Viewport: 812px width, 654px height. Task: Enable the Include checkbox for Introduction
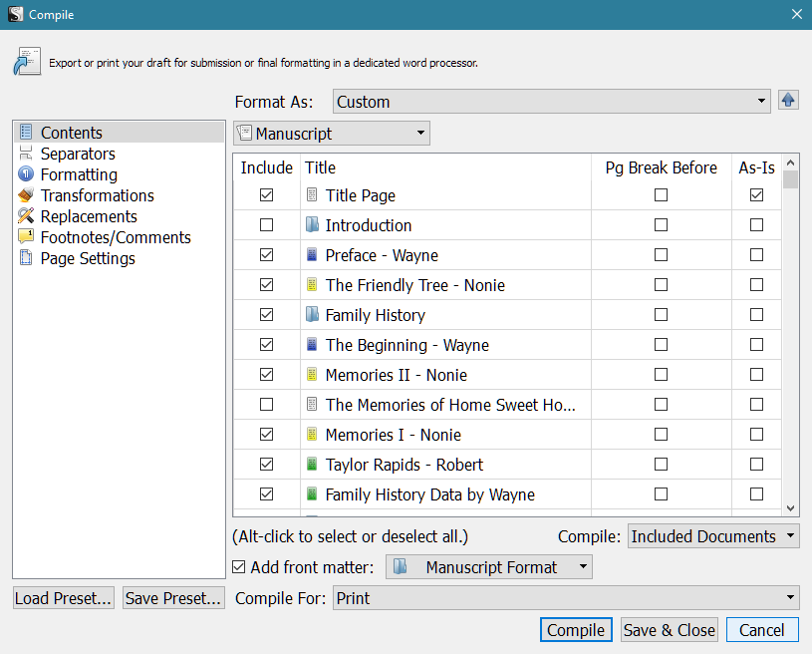click(266, 225)
